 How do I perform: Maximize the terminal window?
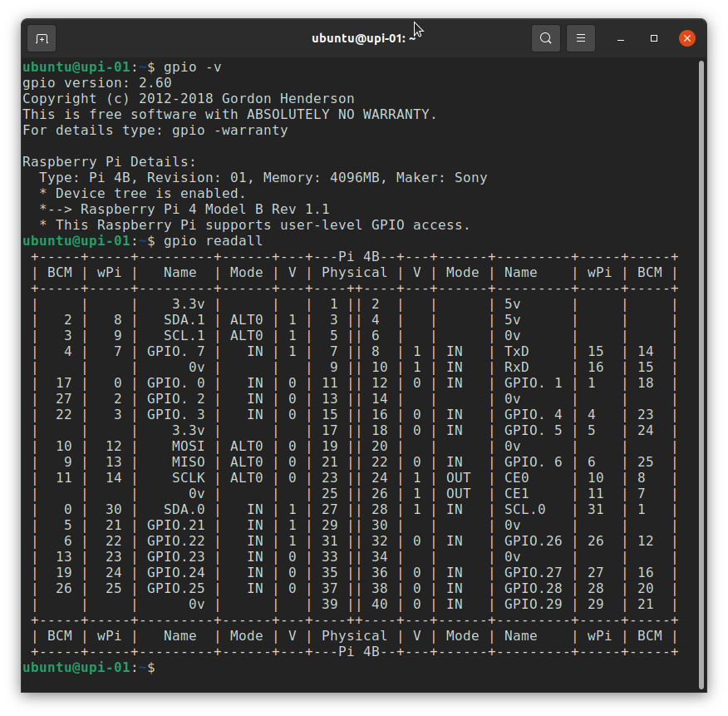point(654,38)
